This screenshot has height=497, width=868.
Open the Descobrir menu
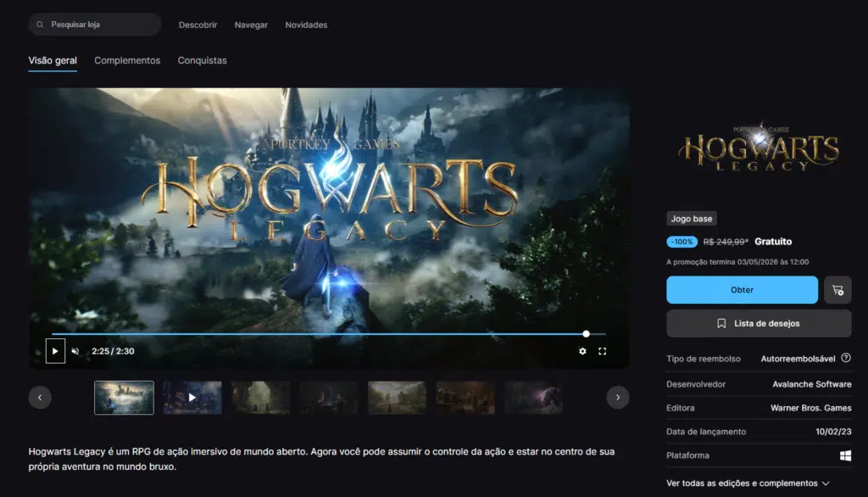(198, 25)
